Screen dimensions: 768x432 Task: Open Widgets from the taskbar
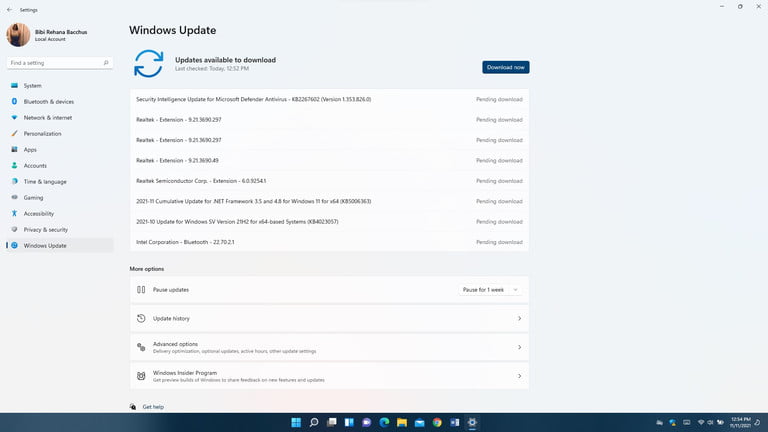pos(349,422)
